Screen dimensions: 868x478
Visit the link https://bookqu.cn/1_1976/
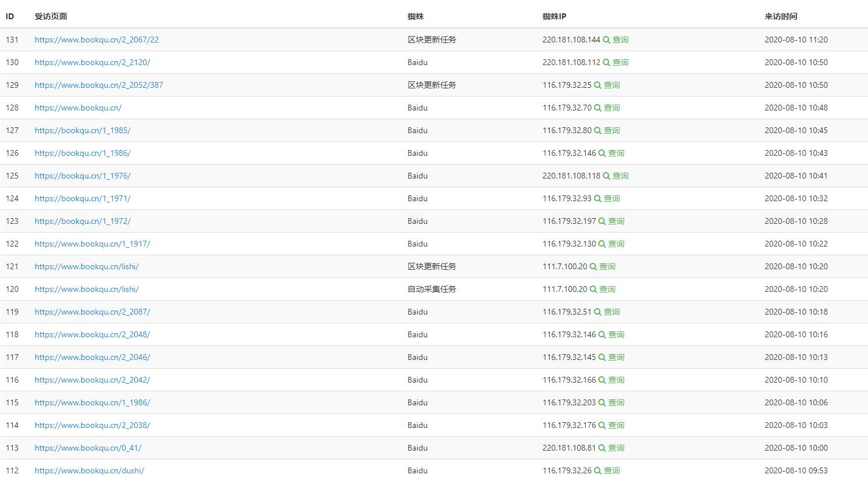click(83, 176)
